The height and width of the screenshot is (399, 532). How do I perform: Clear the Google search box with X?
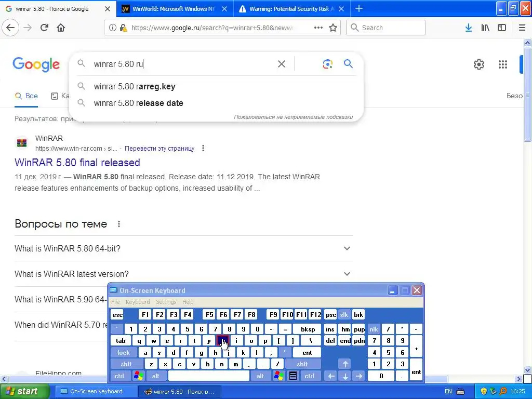point(281,64)
